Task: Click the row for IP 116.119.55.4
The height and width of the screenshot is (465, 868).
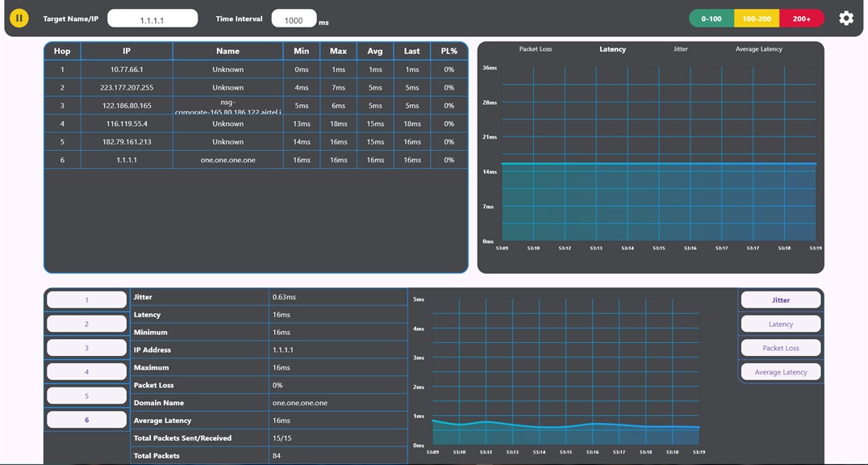Action: (255, 124)
